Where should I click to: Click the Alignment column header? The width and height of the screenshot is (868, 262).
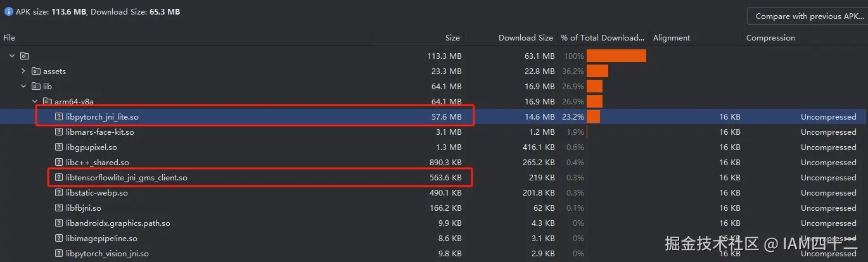pos(672,38)
